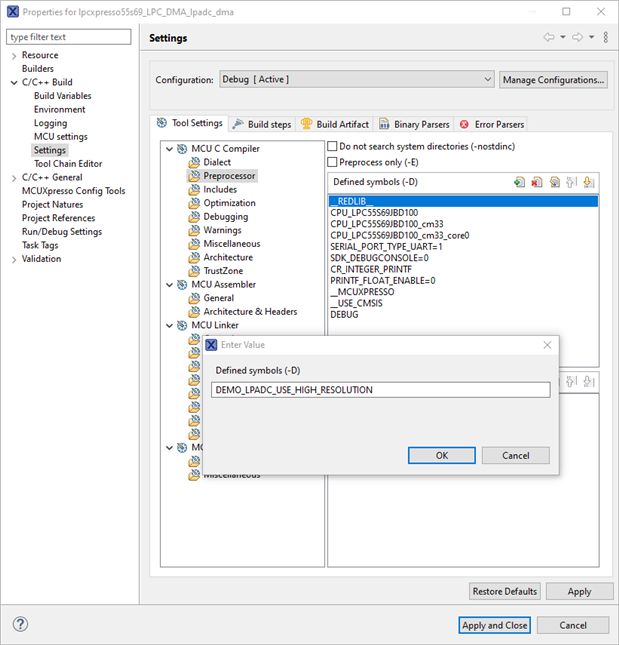Expand the Resource tree node
This screenshot has height=645, width=619.
tap(14, 56)
